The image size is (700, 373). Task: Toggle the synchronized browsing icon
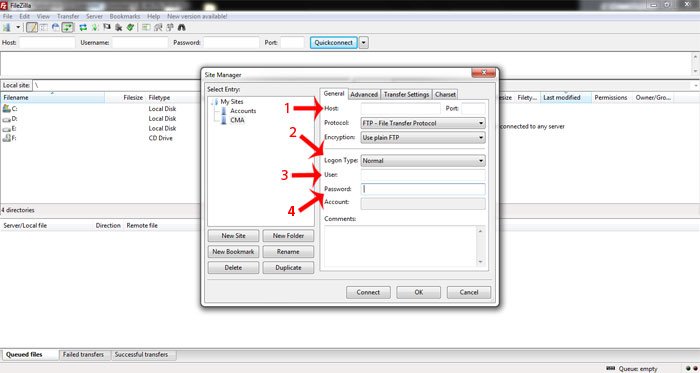click(x=170, y=28)
